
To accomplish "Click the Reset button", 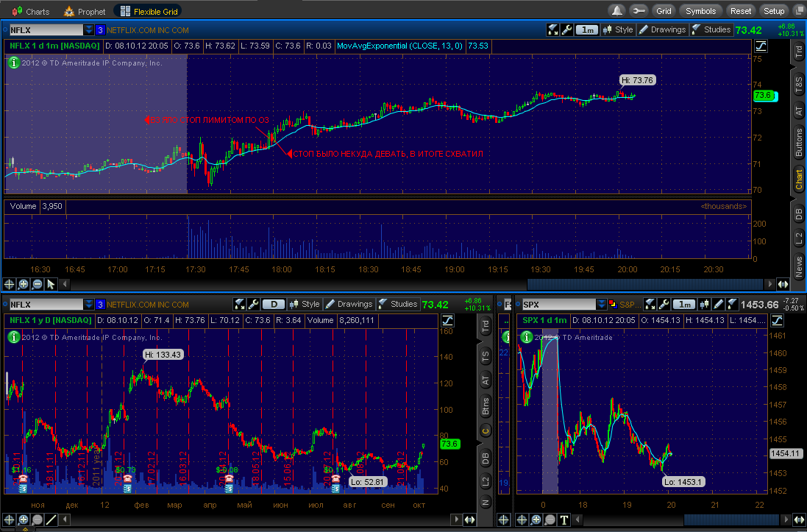I will 741,11.
